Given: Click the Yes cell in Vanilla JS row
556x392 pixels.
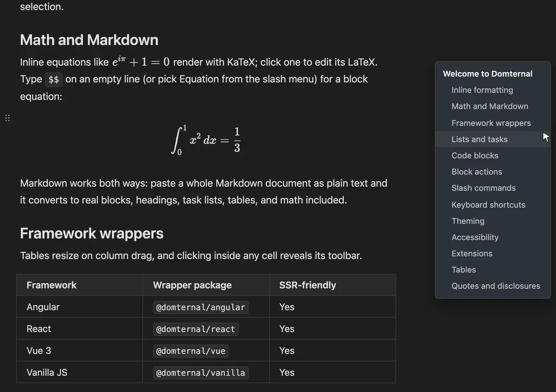Looking at the screenshot, I should (332, 372).
